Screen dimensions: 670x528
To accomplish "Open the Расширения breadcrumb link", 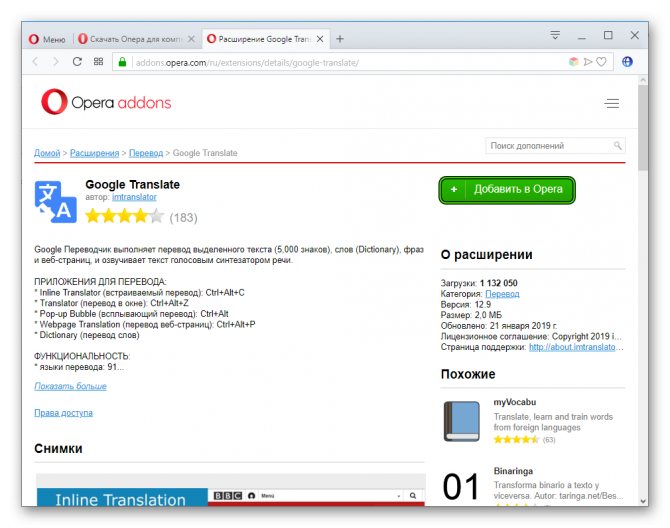I will tap(94, 153).
